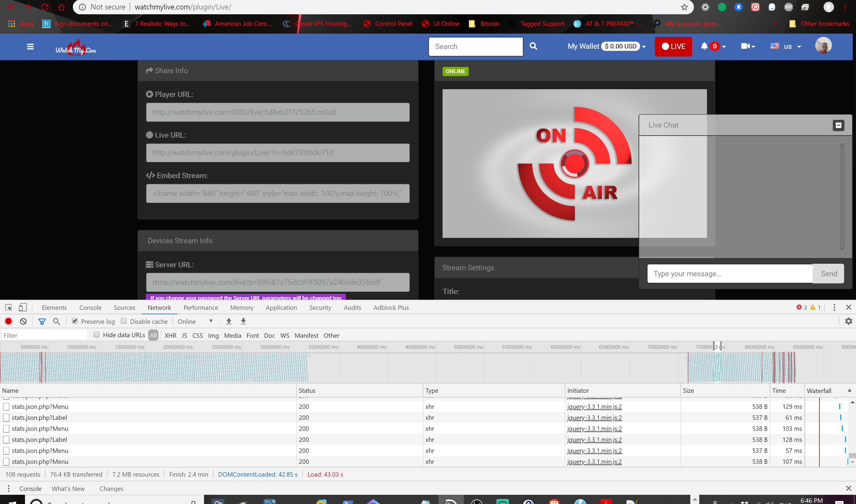This screenshot has width=856, height=504.
Task: Enable the Disable cache checkbox
Action: click(x=124, y=321)
